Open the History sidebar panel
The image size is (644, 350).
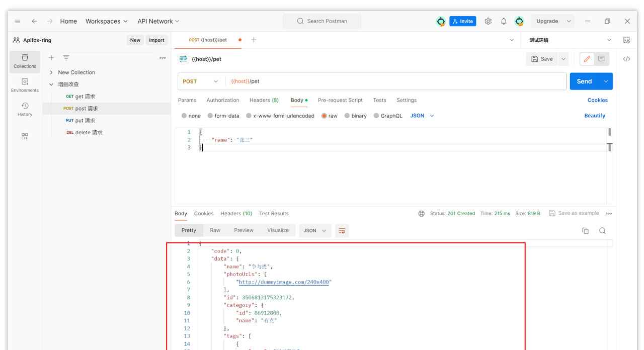click(25, 110)
